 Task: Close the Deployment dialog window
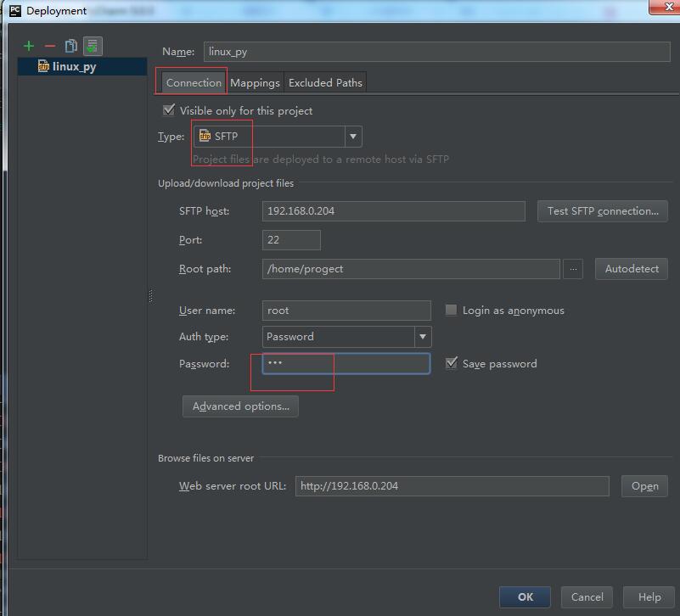[660, 8]
